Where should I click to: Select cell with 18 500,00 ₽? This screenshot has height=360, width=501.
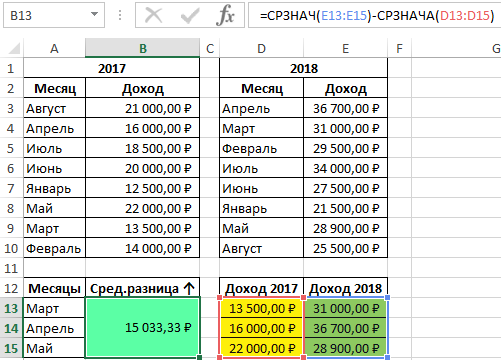[x=143, y=148]
